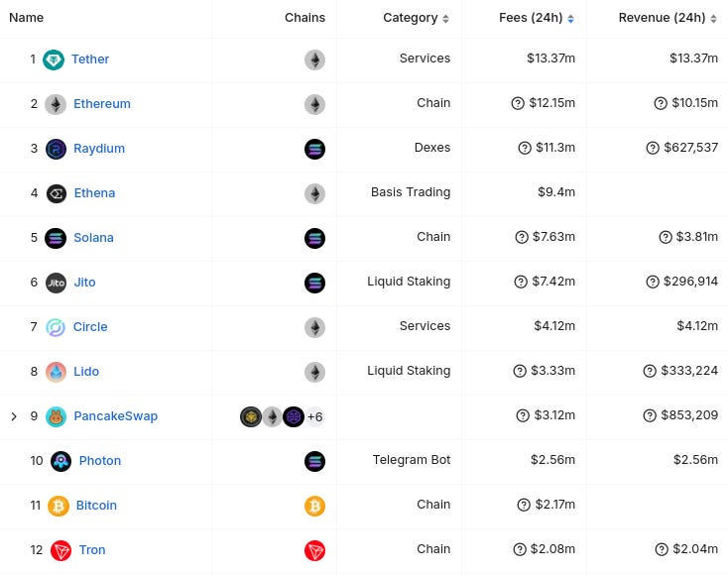Click the help icon next to Solana fees

[x=522, y=237]
